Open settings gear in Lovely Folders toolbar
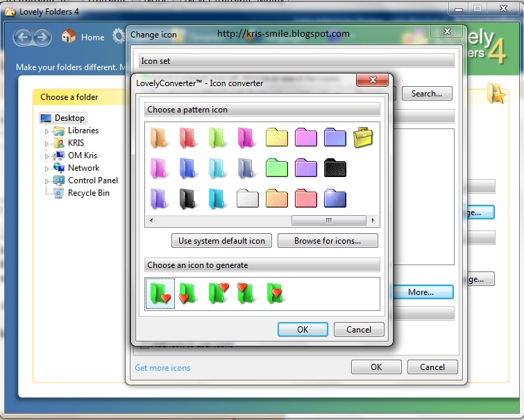The width and height of the screenshot is (524, 420). (x=118, y=36)
